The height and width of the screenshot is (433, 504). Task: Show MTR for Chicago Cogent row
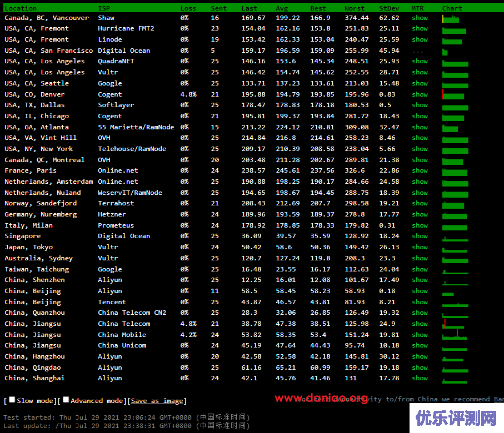point(420,116)
